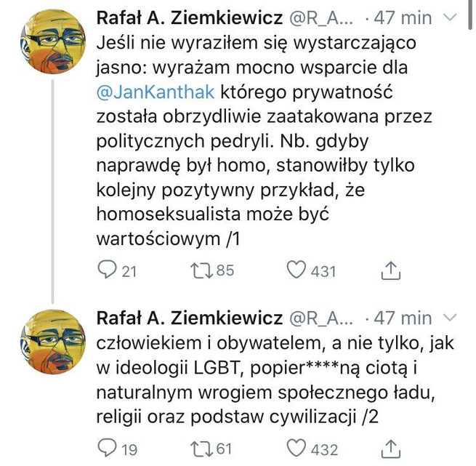Open the chevron menu on the second tweet

tap(448, 317)
